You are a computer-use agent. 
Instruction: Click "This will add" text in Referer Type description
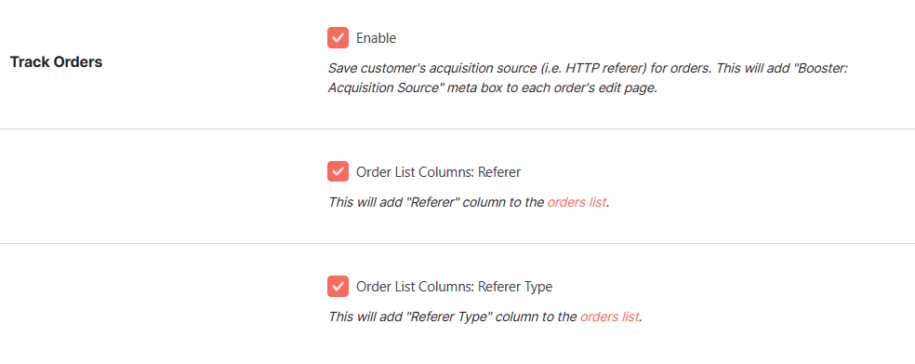coord(365,317)
